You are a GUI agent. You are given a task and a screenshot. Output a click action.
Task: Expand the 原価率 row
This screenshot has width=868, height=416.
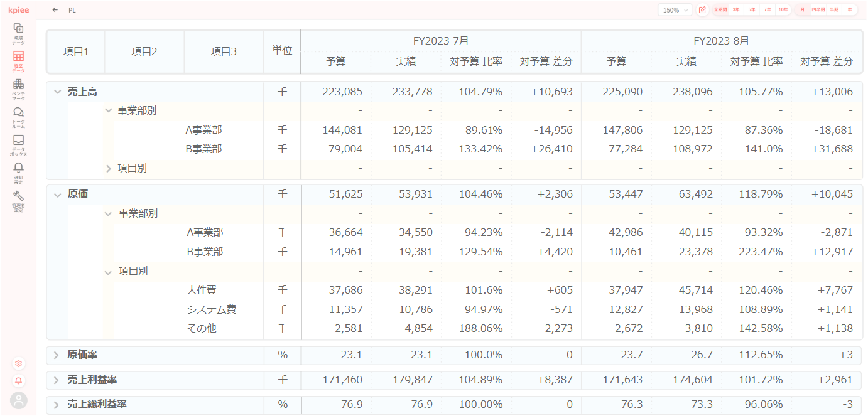57,355
